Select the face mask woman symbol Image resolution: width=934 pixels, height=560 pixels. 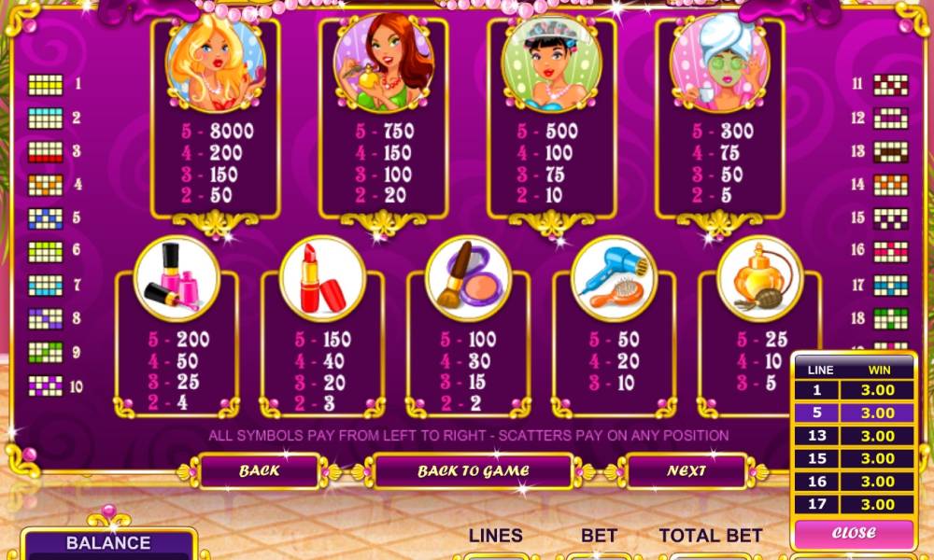(720, 62)
